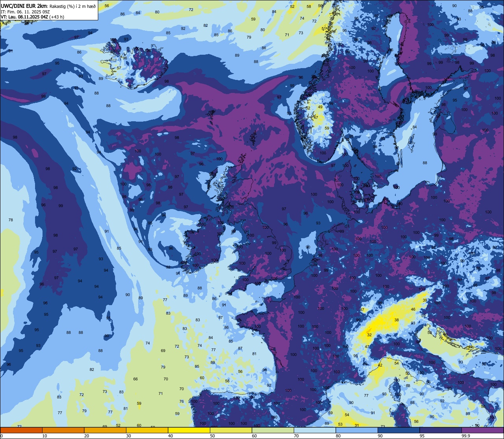Click the '99.9' legend scale label
504x439 pixels.
click(x=466, y=436)
